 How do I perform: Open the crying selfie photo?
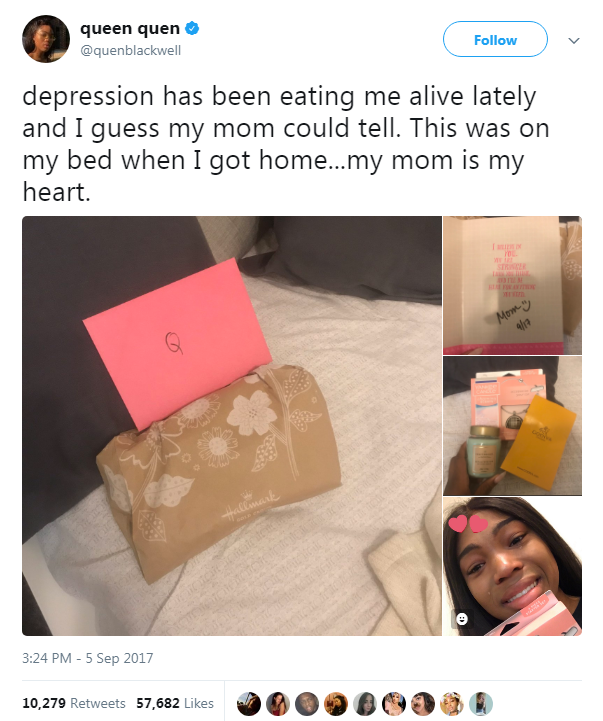point(512,566)
